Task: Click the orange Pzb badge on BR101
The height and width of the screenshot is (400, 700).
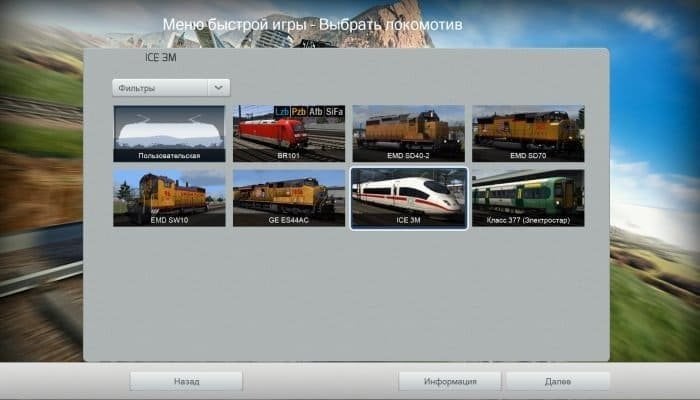Action: [x=298, y=112]
